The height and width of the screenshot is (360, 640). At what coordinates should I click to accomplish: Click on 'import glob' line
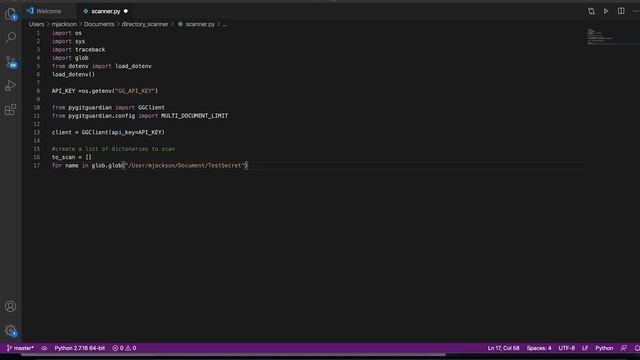coord(70,58)
